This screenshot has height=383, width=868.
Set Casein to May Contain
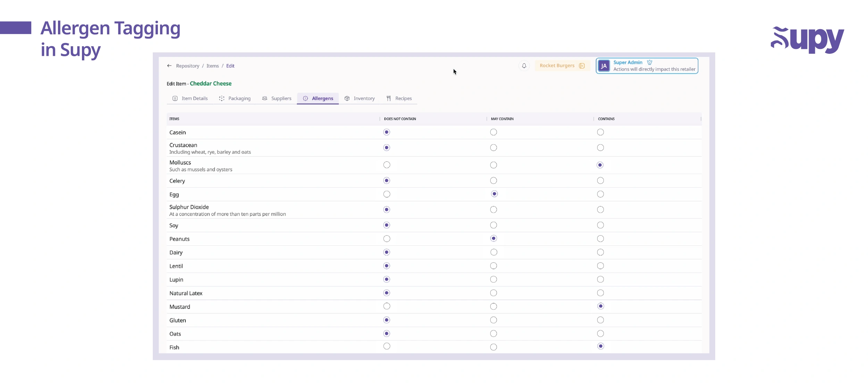pyautogui.click(x=493, y=132)
